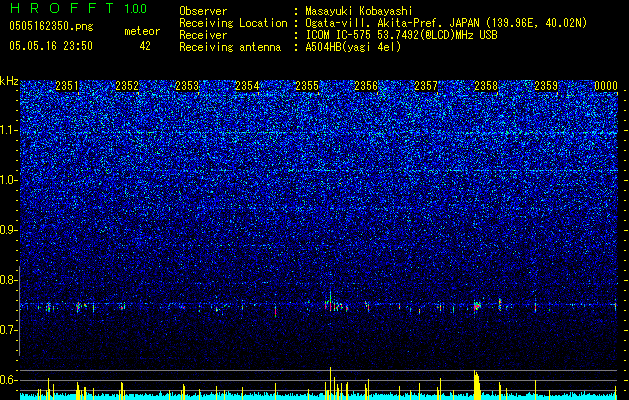Click the 2356 time marker

(x=366, y=86)
